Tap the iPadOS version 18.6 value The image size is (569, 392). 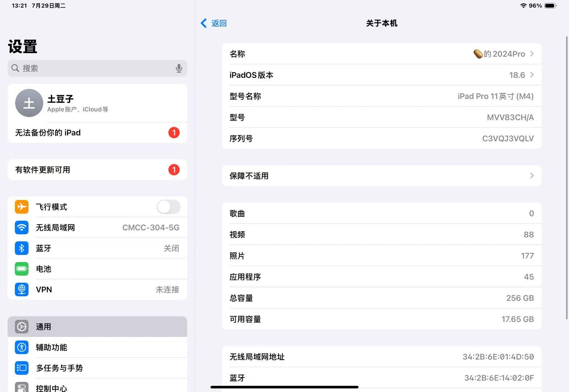(x=517, y=75)
